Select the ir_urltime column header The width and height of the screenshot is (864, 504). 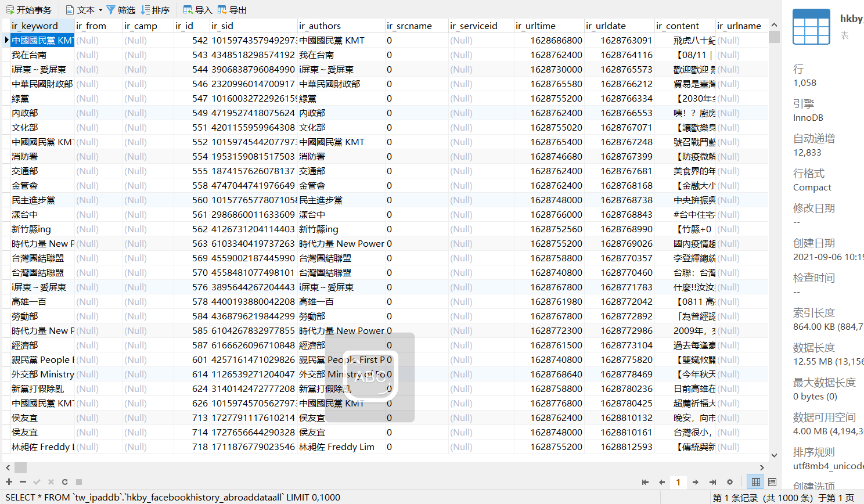[x=549, y=26]
